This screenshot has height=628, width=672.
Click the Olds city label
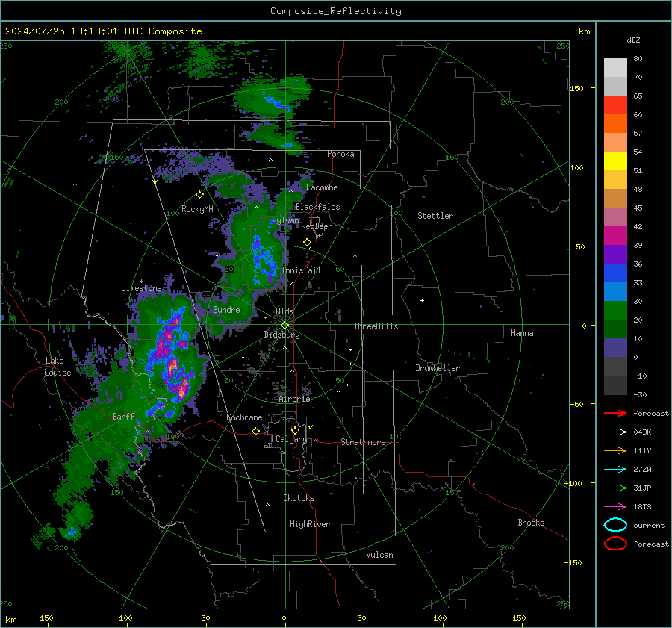[x=284, y=311]
